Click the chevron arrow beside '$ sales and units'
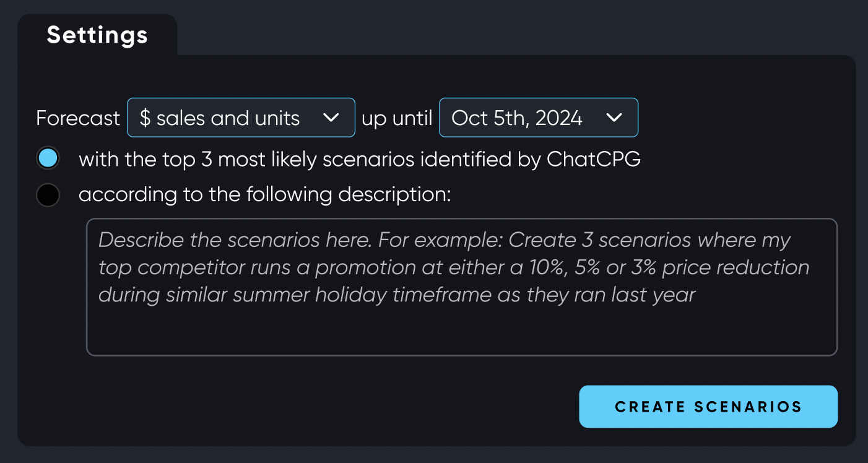 tap(331, 118)
